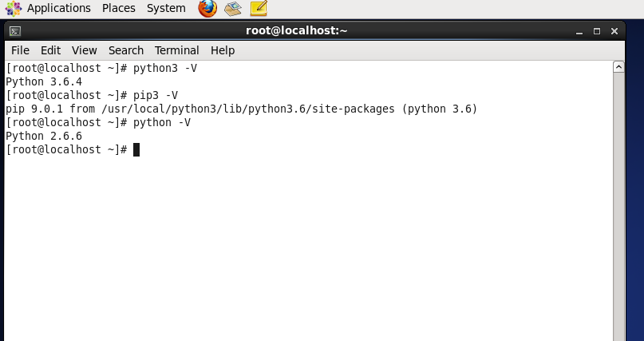Open the Search menu
Screen dimensions: 644x341
(x=126, y=50)
